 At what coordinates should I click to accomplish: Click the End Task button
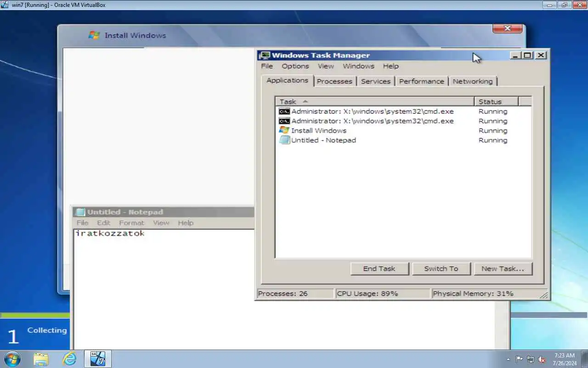tap(379, 269)
